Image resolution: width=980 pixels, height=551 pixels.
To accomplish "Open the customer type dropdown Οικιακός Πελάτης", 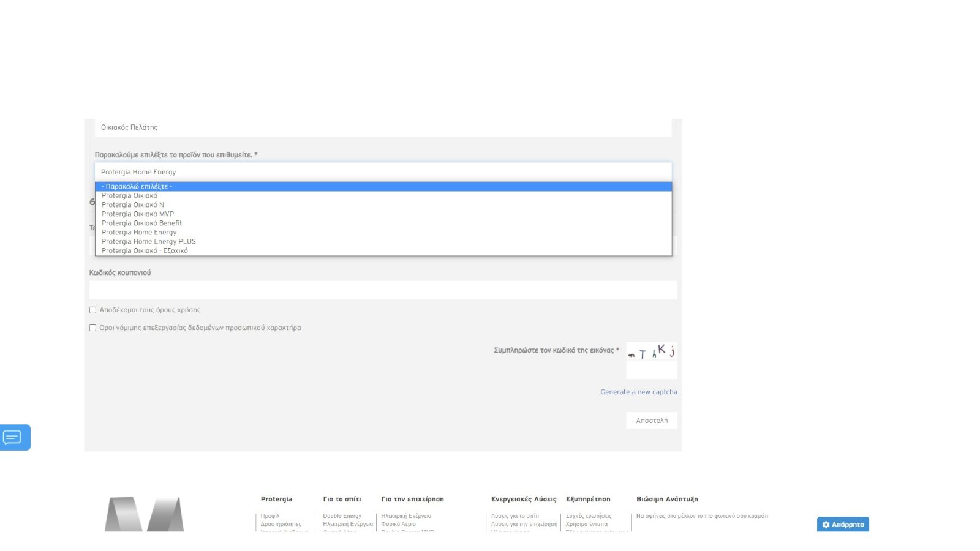I will (383, 127).
